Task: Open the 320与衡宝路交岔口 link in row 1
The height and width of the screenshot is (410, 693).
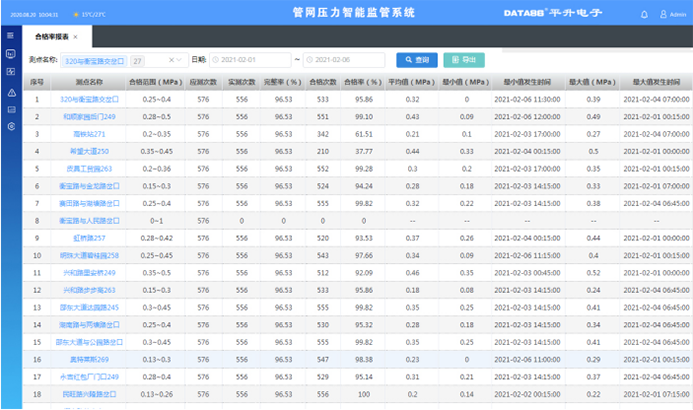Action: click(89, 99)
